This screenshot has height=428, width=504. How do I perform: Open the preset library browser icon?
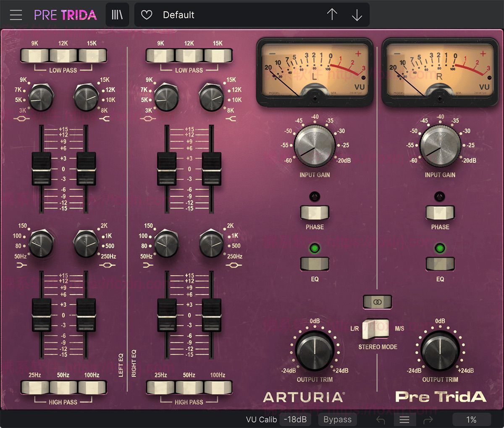click(x=117, y=15)
